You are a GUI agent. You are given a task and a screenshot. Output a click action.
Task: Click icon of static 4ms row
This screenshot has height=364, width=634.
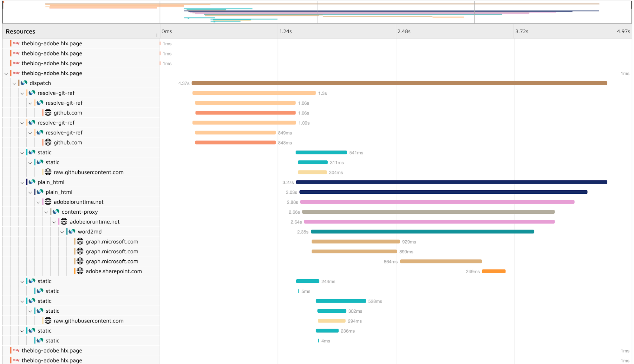pyautogui.click(x=40, y=340)
